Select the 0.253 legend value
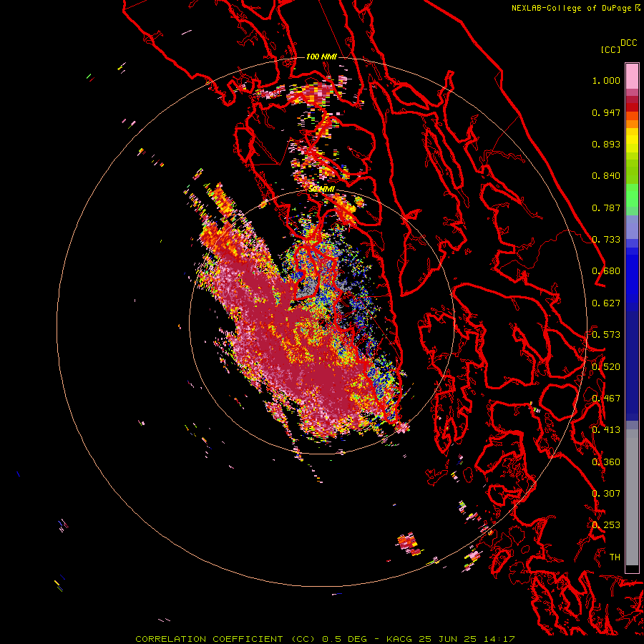 tap(606, 525)
